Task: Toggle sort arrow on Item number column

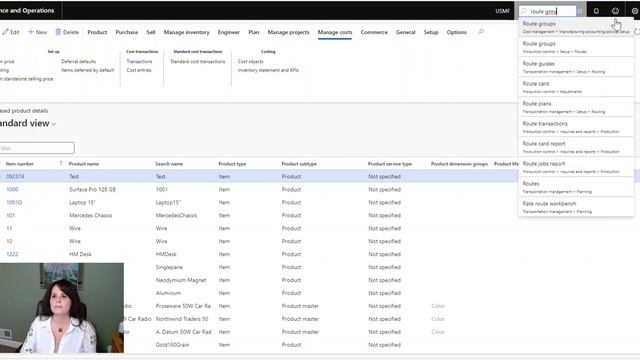Action: pyautogui.click(x=61, y=163)
